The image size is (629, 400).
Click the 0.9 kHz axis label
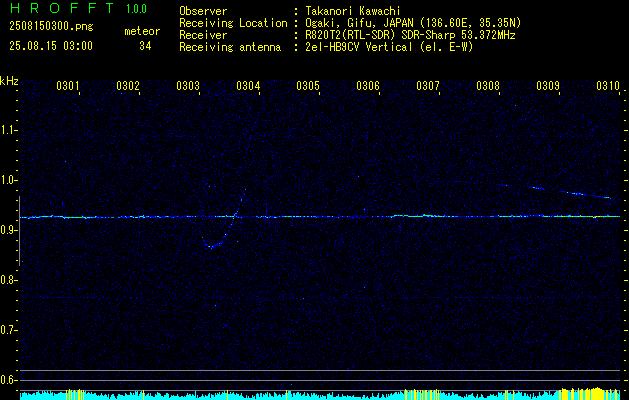[7, 230]
